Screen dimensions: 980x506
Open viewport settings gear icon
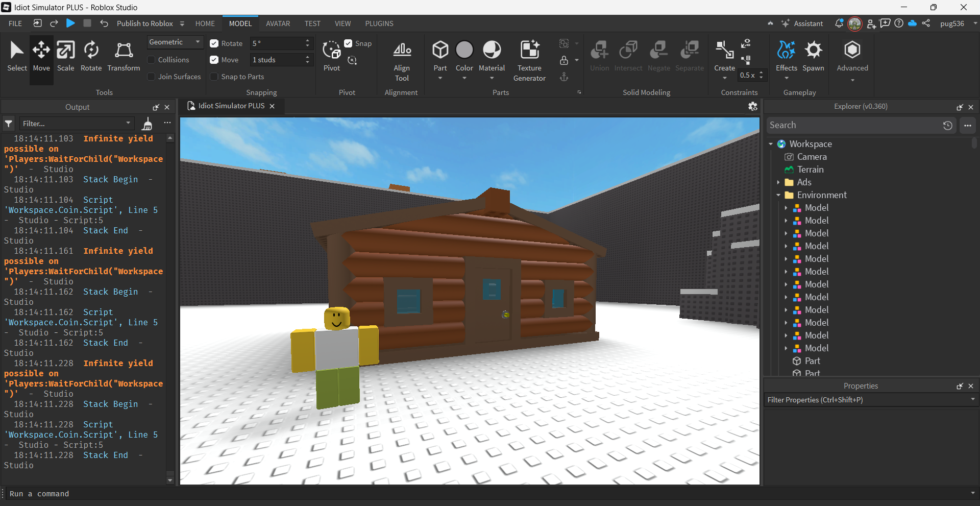[x=752, y=106]
